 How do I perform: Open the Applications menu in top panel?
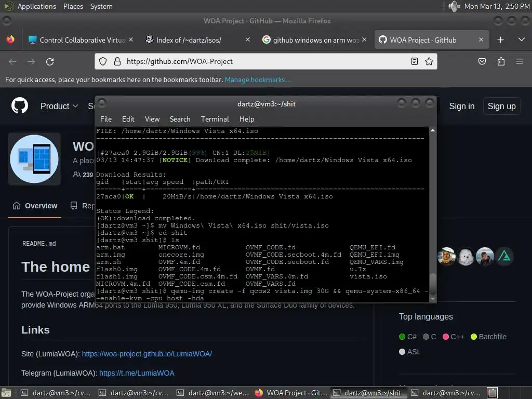coord(37,6)
